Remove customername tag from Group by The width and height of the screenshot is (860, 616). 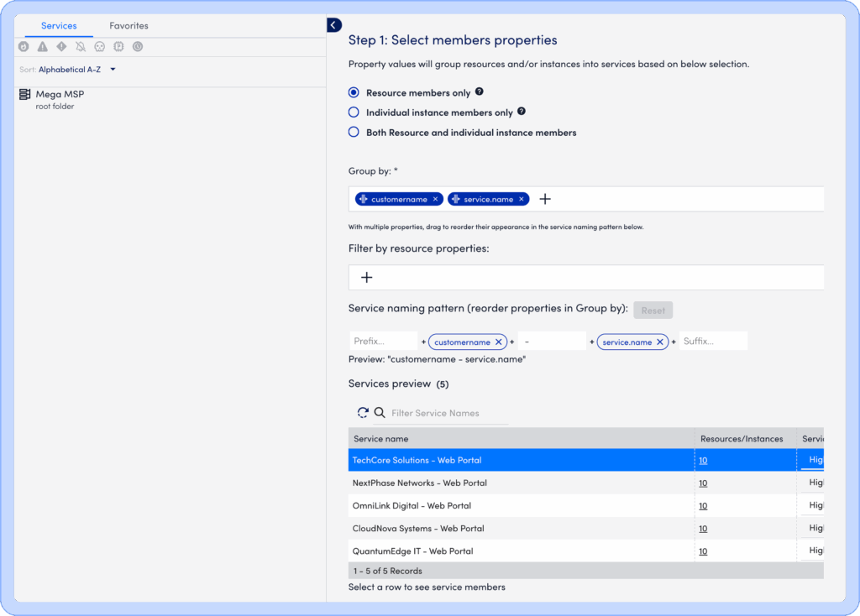[435, 199]
